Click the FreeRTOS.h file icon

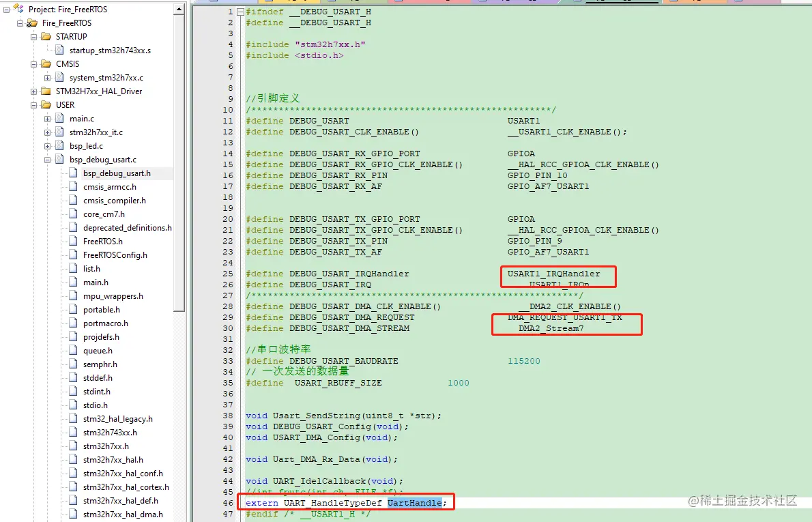pyautogui.click(x=73, y=241)
